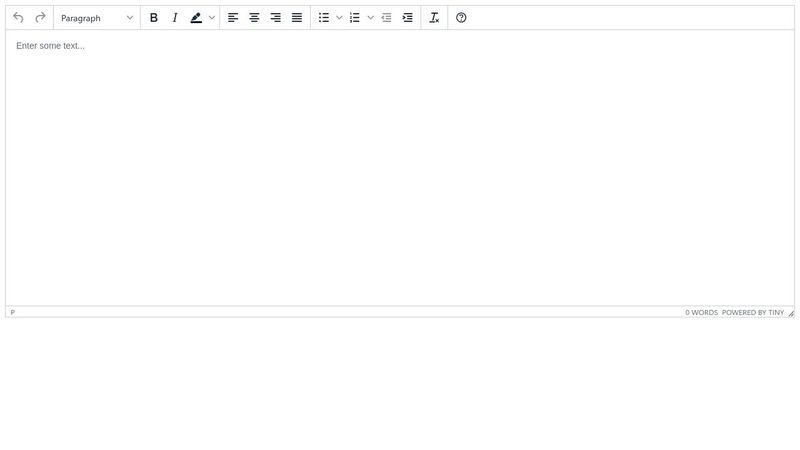Click the Undo arrow icon
The image size is (800, 450).
18,18
